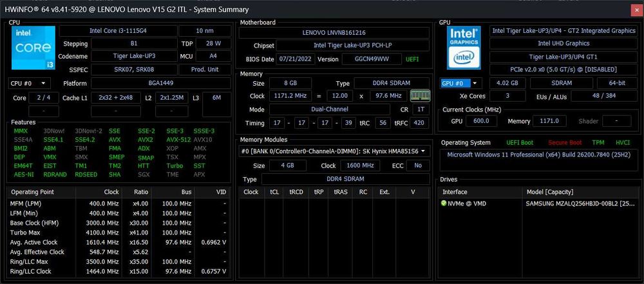Click the Platform BGA1449 field

pyautogui.click(x=160, y=84)
